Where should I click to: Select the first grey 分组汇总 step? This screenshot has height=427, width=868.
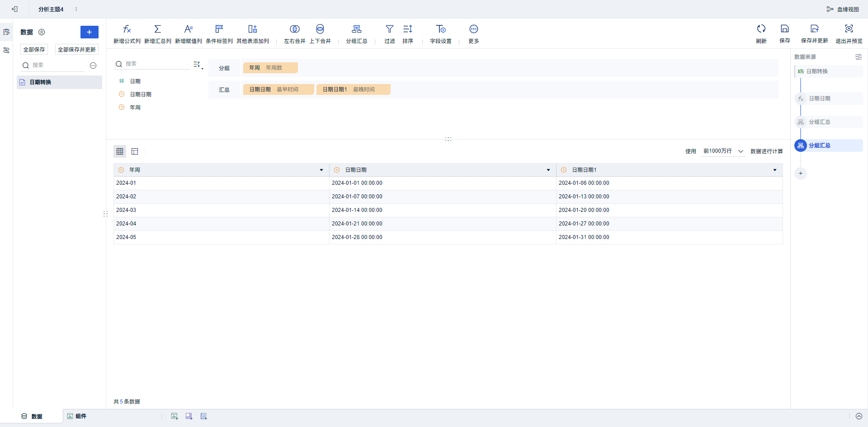(829, 122)
